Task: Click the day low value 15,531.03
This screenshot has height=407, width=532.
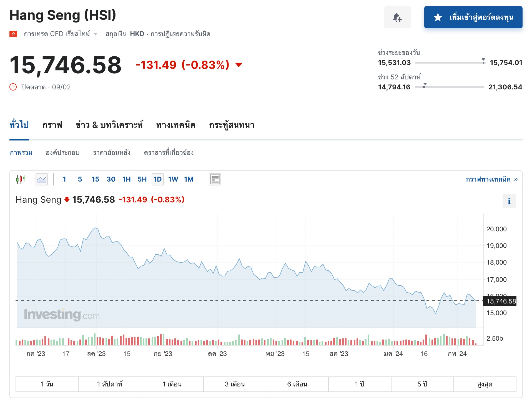Action: pyautogui.click(x=394, y=63)
